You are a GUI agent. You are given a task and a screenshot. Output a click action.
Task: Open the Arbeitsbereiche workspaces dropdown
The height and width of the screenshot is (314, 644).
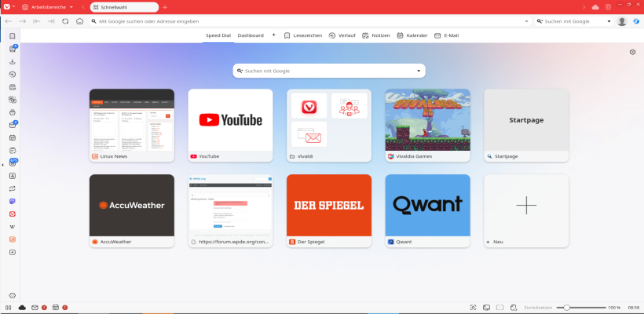[x=48, y=7]
